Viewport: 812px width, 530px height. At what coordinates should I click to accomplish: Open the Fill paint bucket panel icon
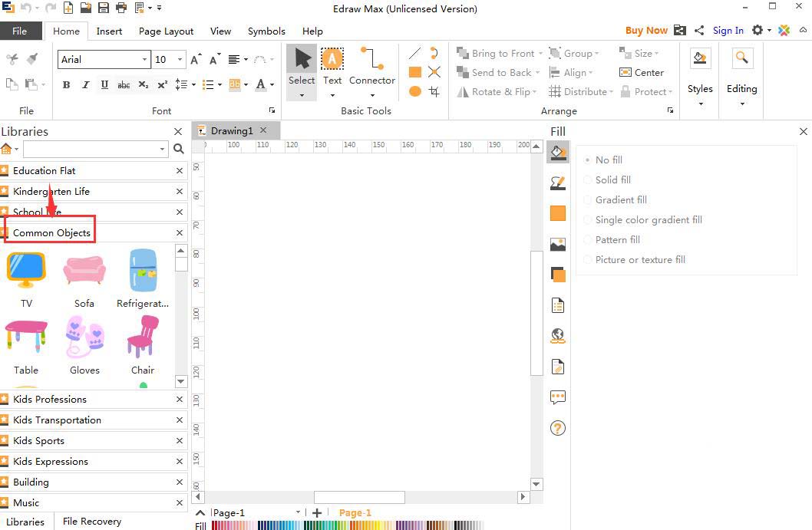click(558, 153)
